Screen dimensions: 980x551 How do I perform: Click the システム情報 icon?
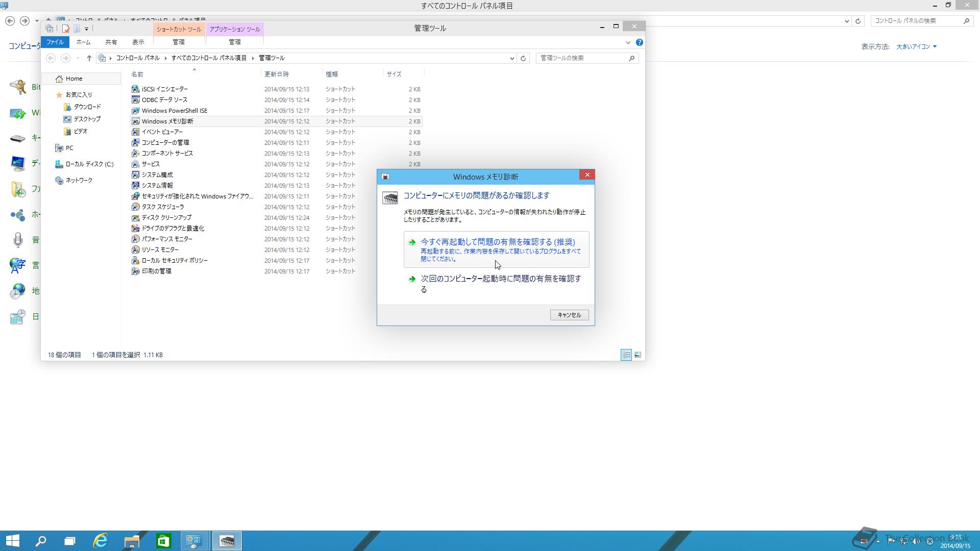(135, 186)
